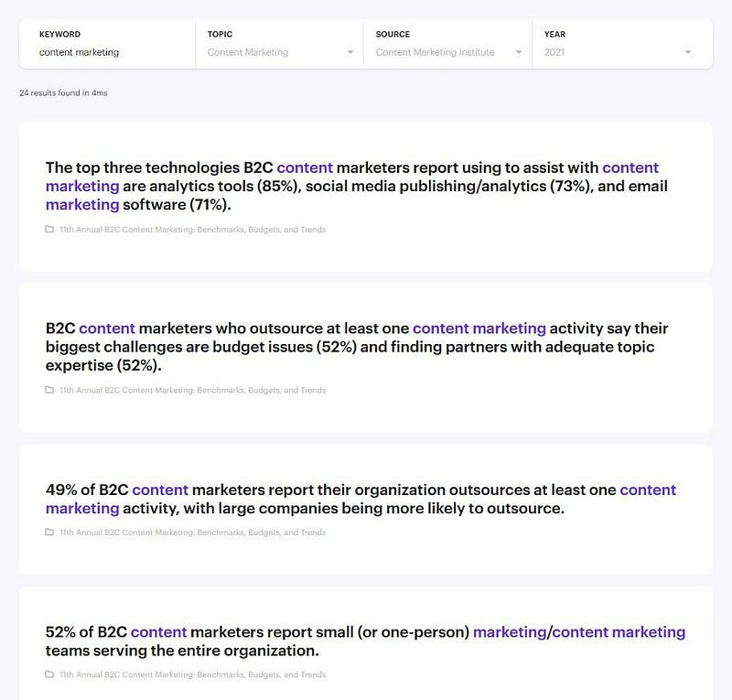Open the Topic dropdown arrow
732x700 pixels.
pos(350,52)
